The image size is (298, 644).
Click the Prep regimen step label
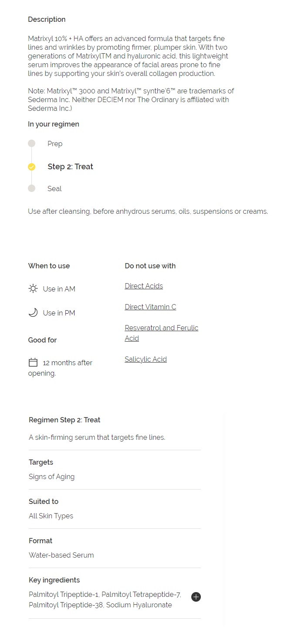coord(55,144)
